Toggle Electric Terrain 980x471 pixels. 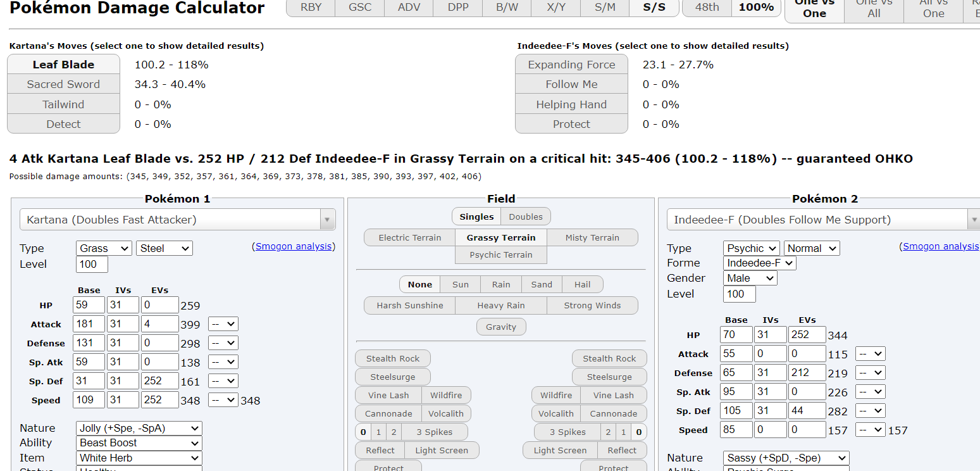[x=410, y=237]
